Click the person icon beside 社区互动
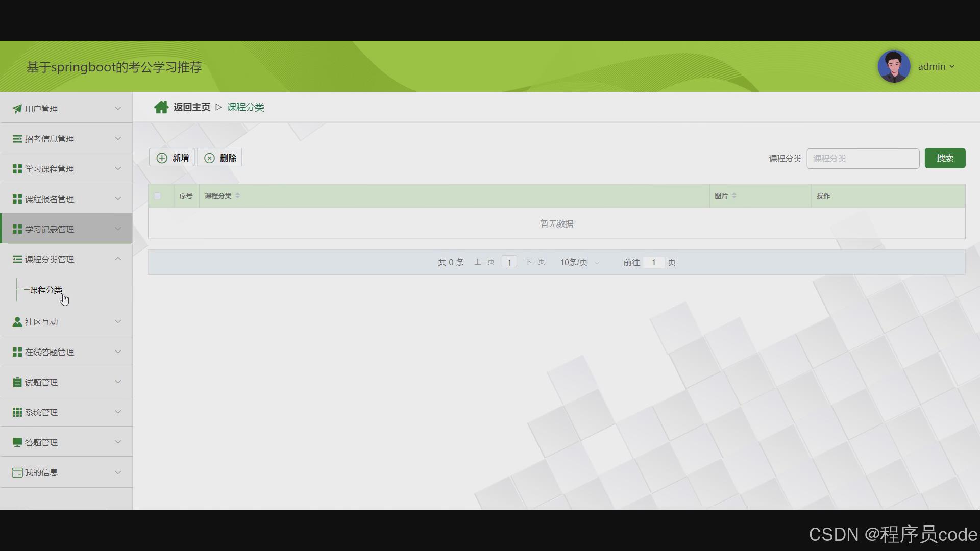This screenshot has width=980, height=551. [17, 322]
